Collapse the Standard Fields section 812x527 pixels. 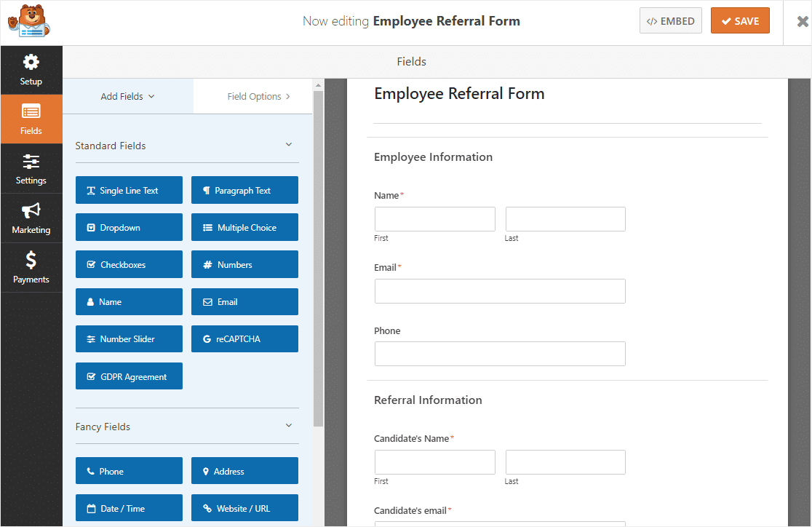[x=289, y=145]
